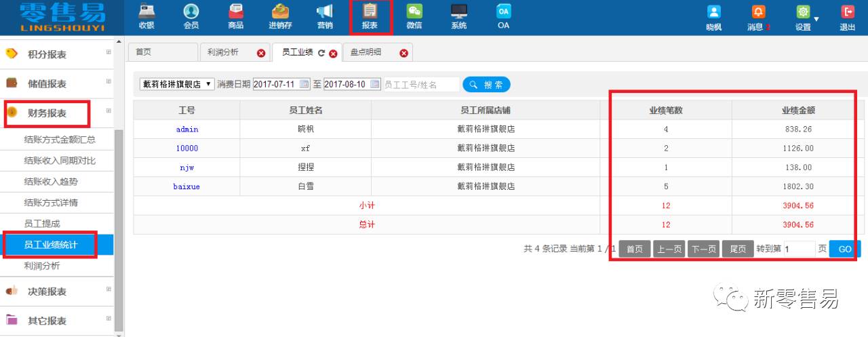Open calendar for start date 2017-07-11
The width and height of the screenshot is (868, 337).
pos(304,84)
